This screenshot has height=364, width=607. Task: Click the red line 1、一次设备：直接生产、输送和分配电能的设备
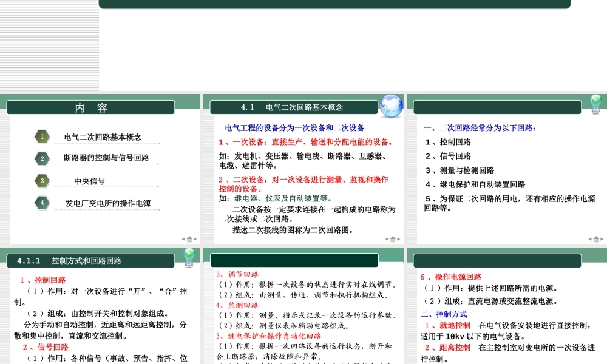[307, 142]
